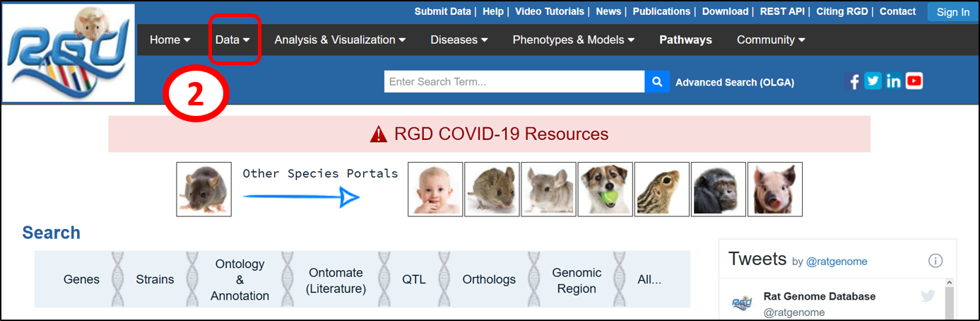Expand the Analysis & Visualization menu
This screenshot has height=321, width=980.
click(340, 40)
